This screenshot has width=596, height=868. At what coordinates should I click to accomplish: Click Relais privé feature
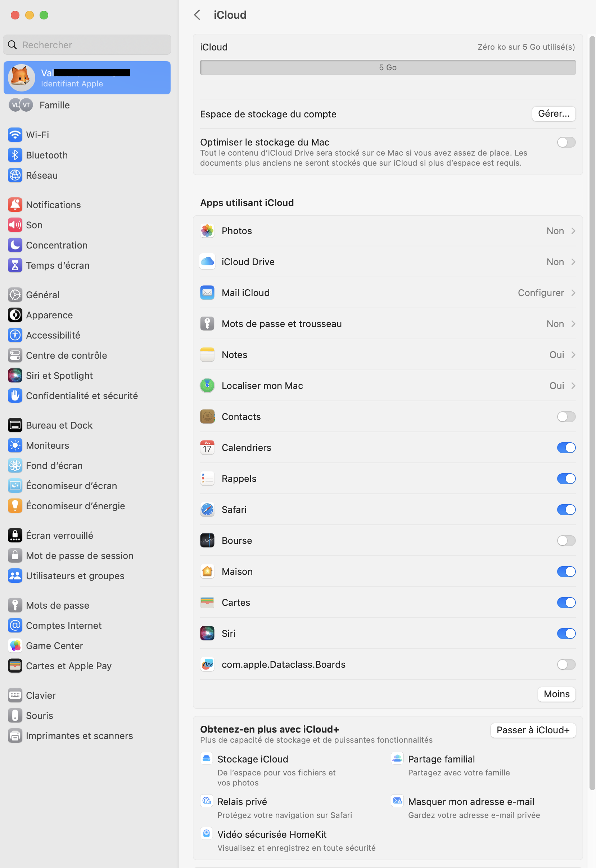coord(276,807)
